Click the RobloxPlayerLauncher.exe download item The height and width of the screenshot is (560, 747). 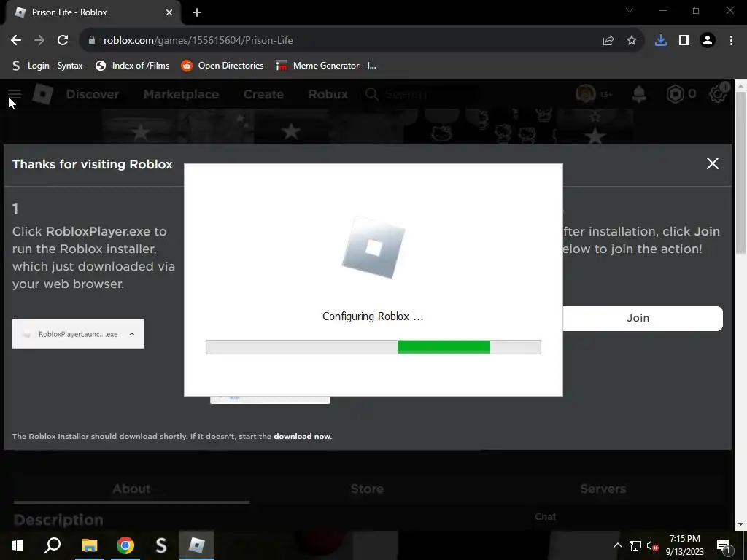[77, 334]
